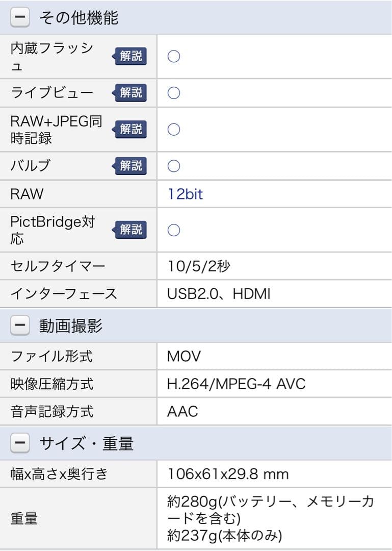Open 解説 badge for ライブビュー
This screenshot has height=551, width=392.
coord(130,93)
